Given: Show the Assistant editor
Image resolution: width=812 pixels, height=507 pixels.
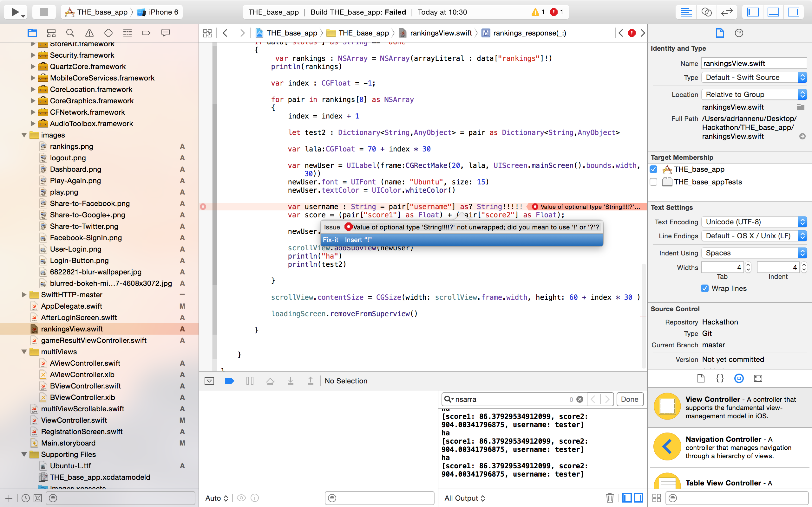Looking at the screenshot, I should point(706,12).
